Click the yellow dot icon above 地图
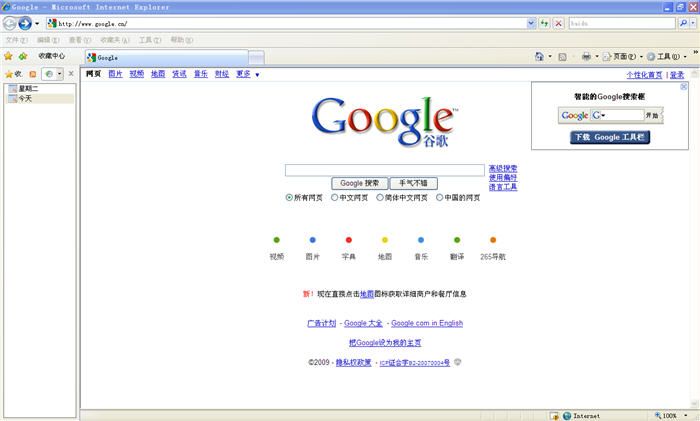 [385, 240]
